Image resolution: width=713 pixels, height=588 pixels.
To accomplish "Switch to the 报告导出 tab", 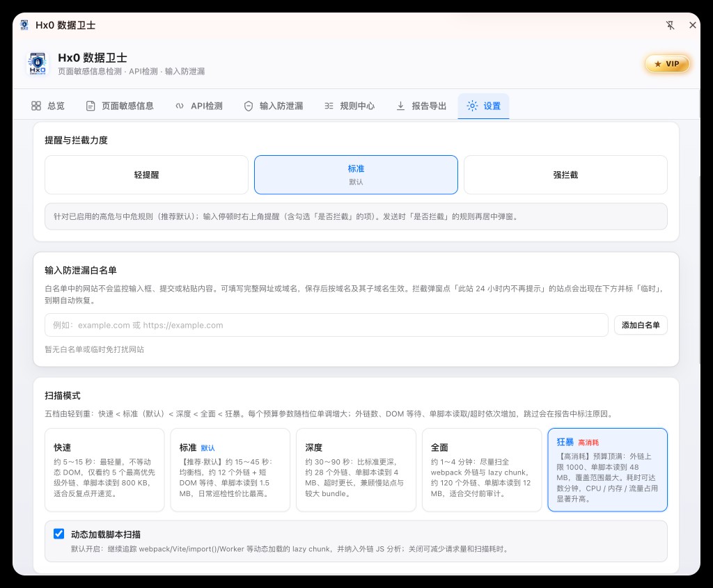I will [421, 106].
